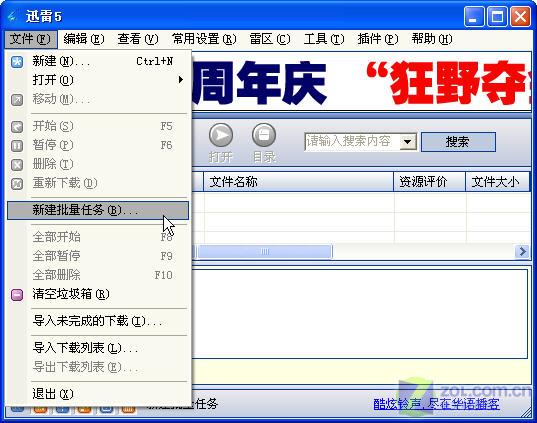Image resolution: width=537 pixels, height=423 pixels.
Task: Click the New task icon in File menu
Action: 17,62
